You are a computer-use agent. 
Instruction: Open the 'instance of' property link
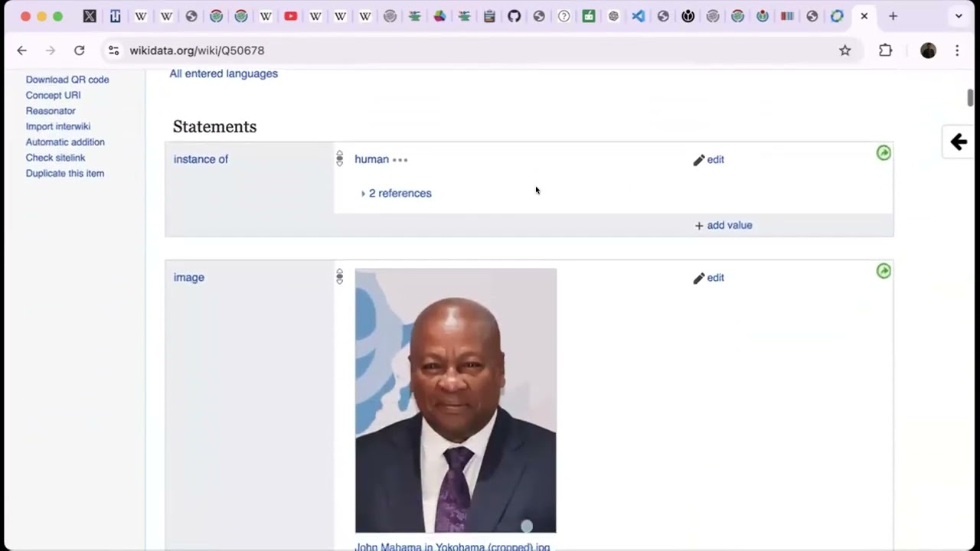click(x=201, y=159)
